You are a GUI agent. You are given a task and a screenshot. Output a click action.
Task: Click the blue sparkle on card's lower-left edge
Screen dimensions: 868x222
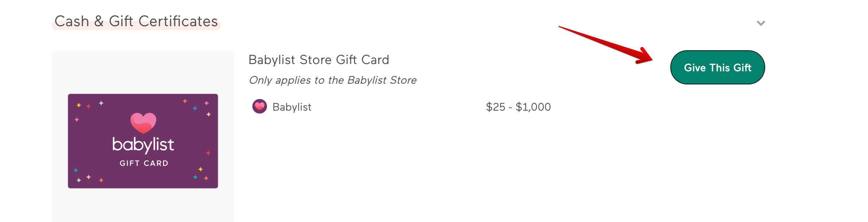[x=76, y=170]
